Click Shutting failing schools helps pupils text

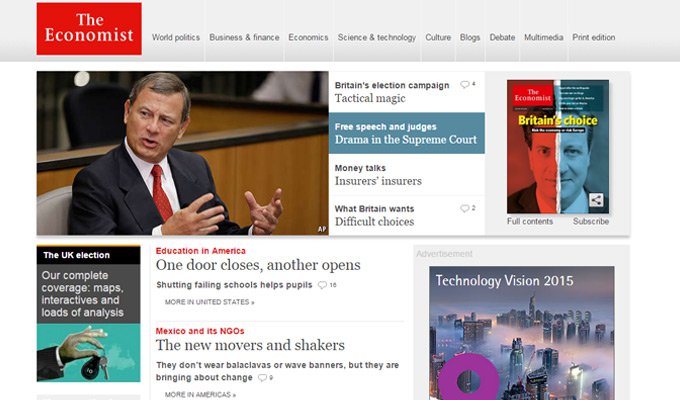pos(234,285)
